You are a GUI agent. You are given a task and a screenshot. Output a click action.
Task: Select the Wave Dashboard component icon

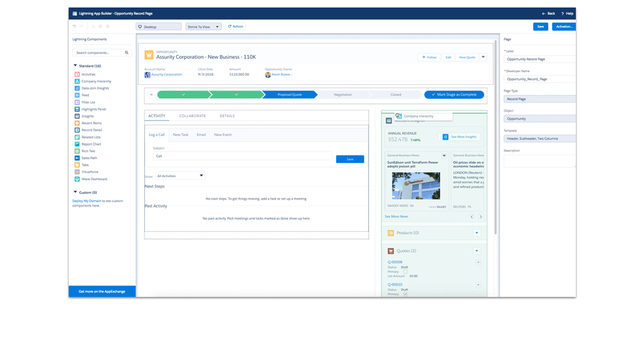(x=77, y=179)
